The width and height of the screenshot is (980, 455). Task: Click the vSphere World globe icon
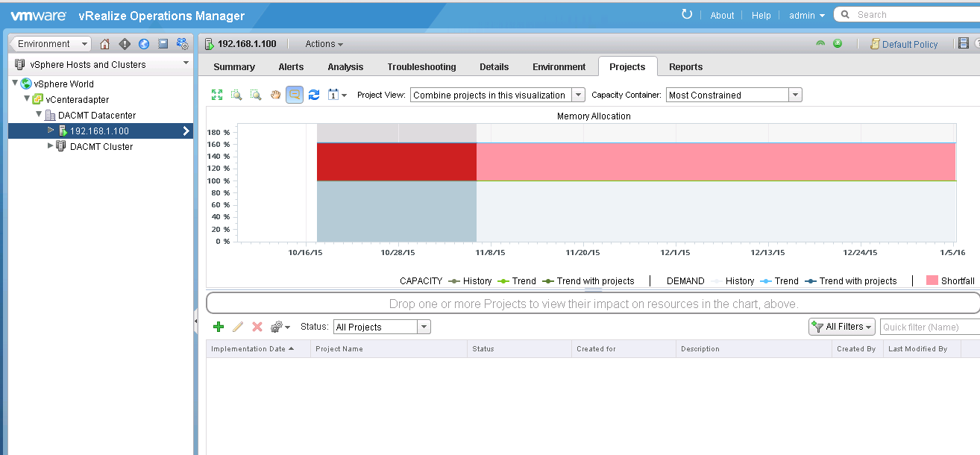point(26,84)
